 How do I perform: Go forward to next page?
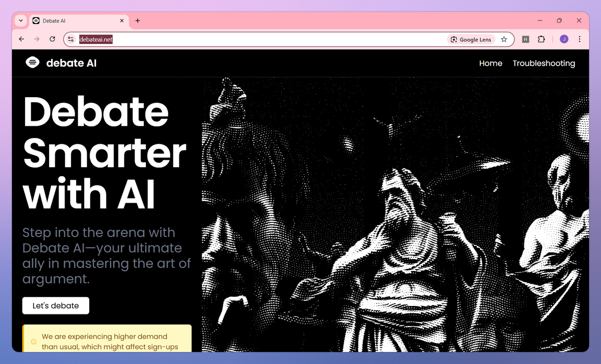pos(37,39)
